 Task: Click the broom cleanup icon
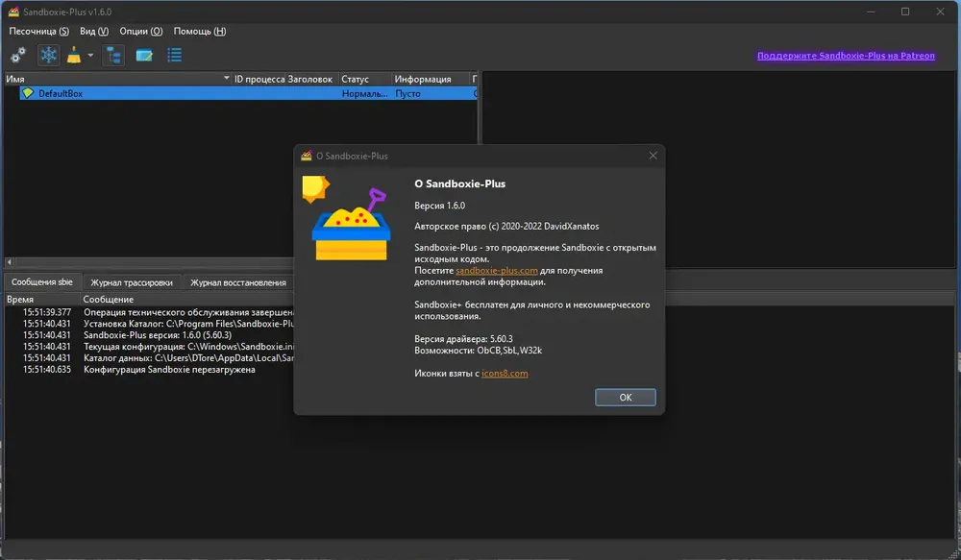74,55
